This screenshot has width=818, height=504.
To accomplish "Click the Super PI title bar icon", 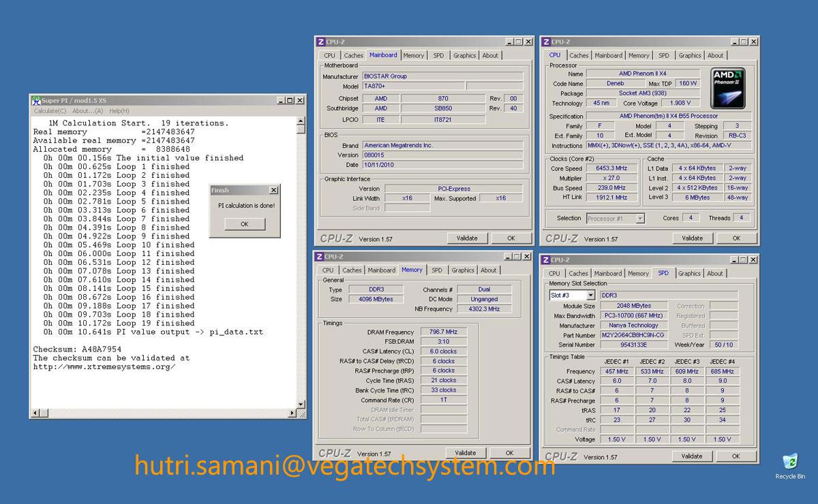I will coord(35,100).
